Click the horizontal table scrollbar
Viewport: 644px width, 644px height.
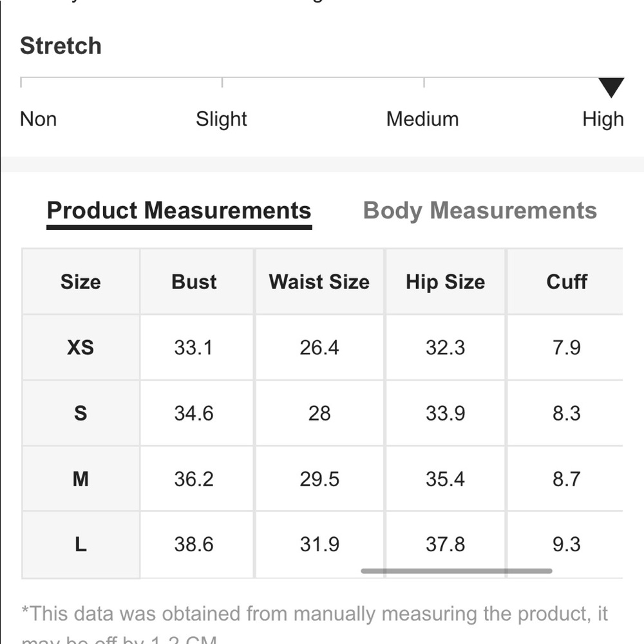457,571
